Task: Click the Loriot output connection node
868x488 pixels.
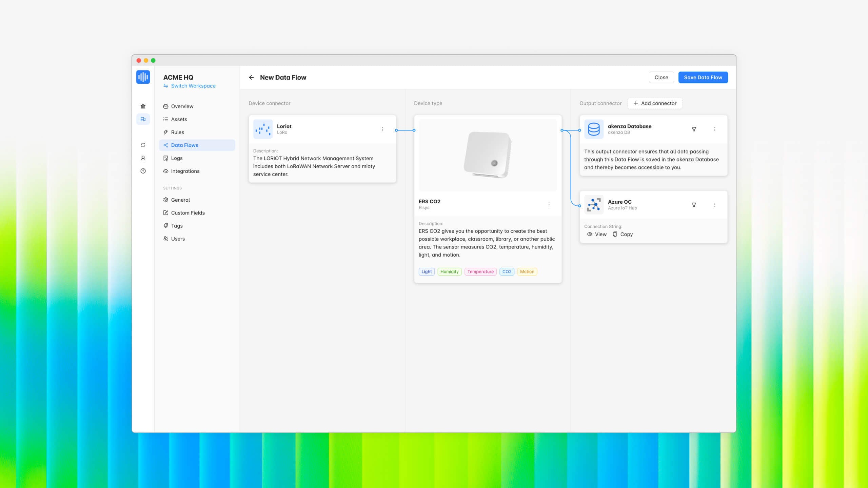Action: pyautogui.click(x=396, y=130)
